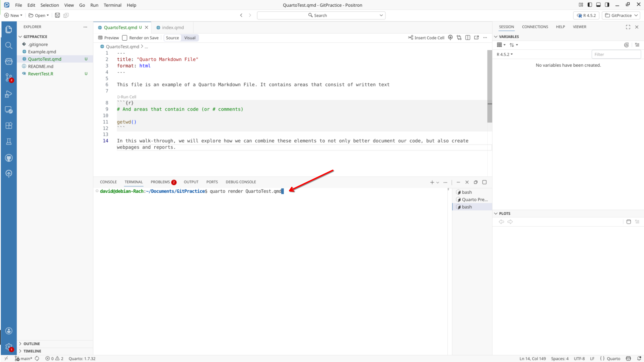Split the editor right icon
This screenshot has width=644, height=362.
click(x=467, y=38)
